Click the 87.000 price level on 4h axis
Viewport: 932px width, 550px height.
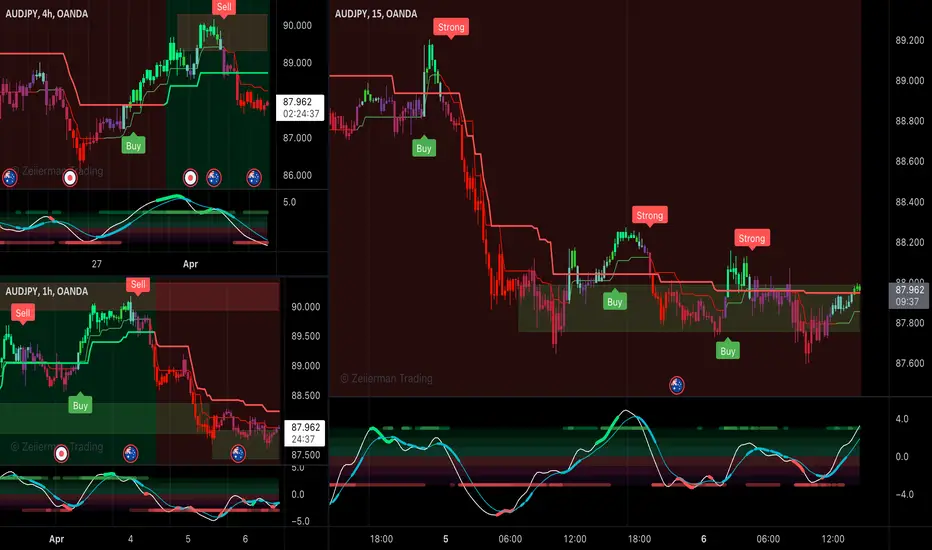click(297, 138)
